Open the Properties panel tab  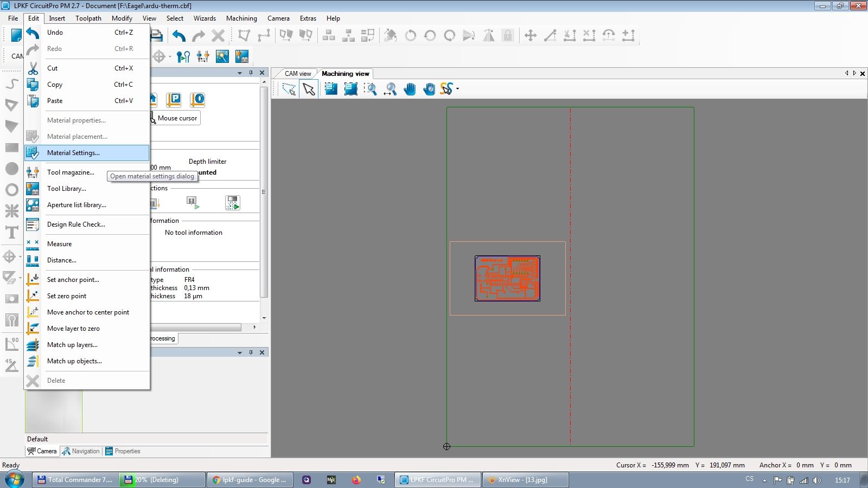click(x=123, y=451)
